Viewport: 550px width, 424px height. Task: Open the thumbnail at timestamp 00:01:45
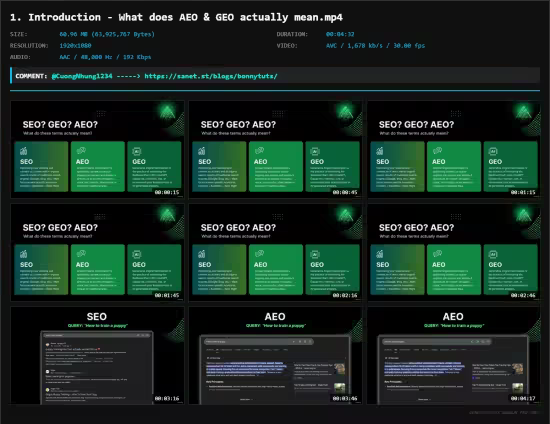click(97, 252)
